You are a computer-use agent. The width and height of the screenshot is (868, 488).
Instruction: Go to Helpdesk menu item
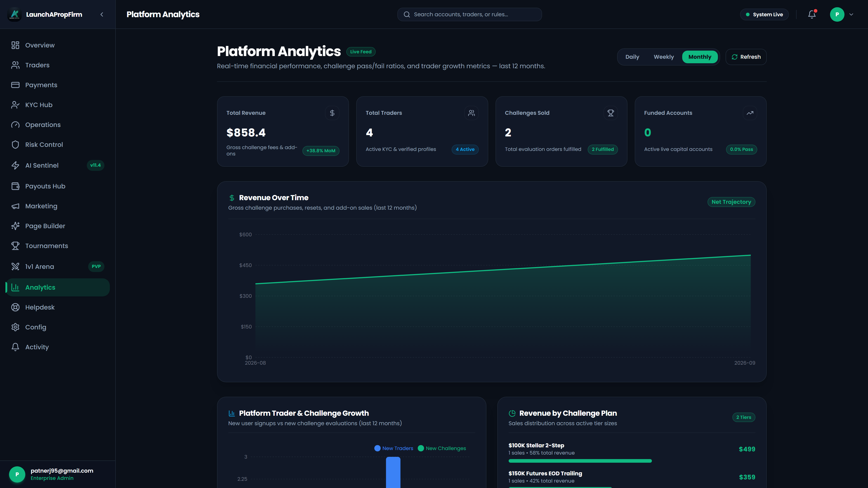58,307
